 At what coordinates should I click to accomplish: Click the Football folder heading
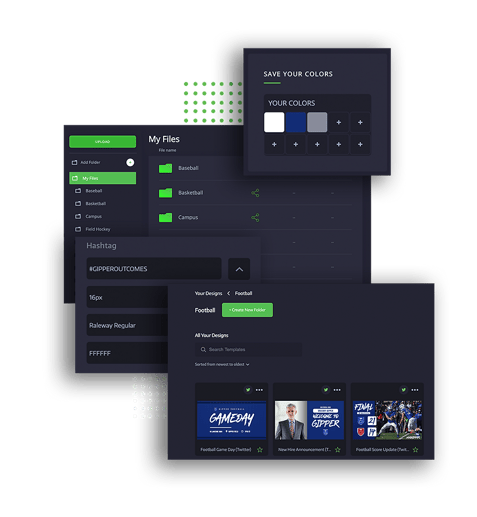point(205,310)
